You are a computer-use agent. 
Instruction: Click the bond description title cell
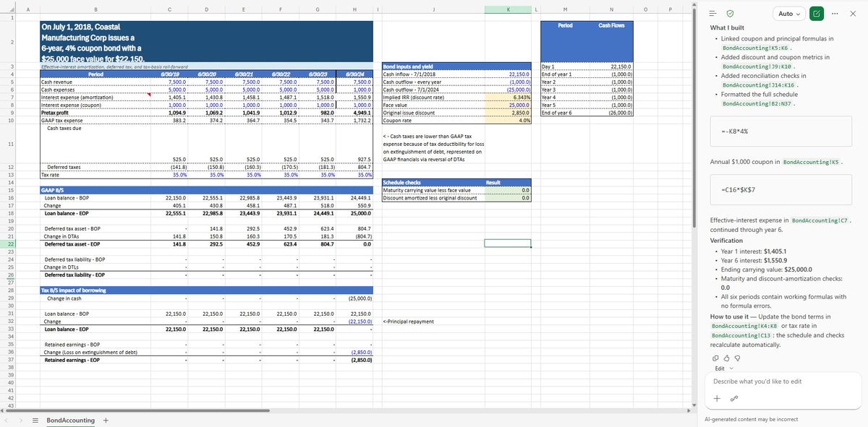click(206, 42)
